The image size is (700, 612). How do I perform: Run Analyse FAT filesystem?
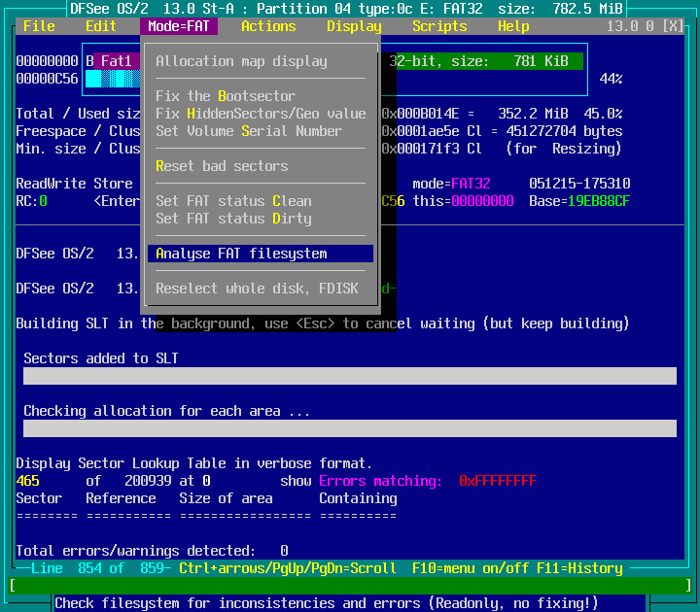261,254
